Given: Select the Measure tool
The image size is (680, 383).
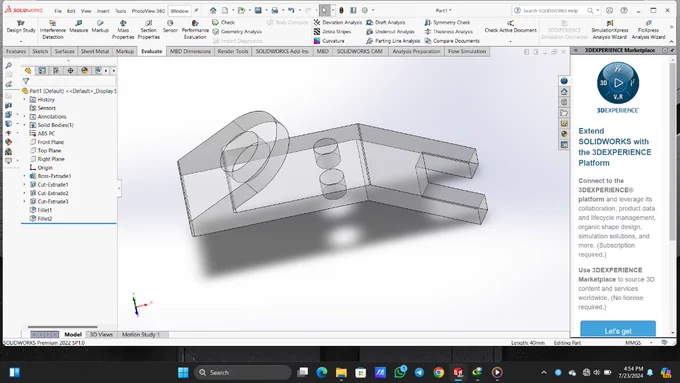Looking at the screenshot, I should (78, 26).
